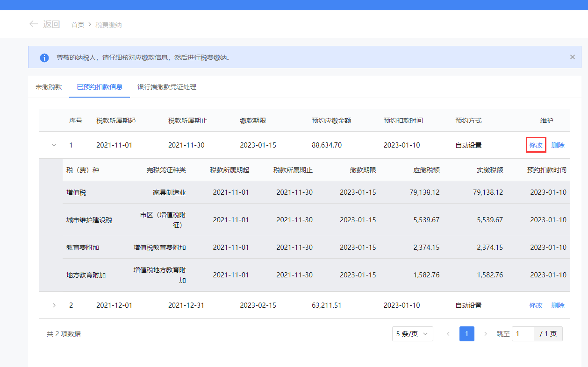588x367 pixels.
Task: Select page 1 in pagination
Action: coord(466,334)
